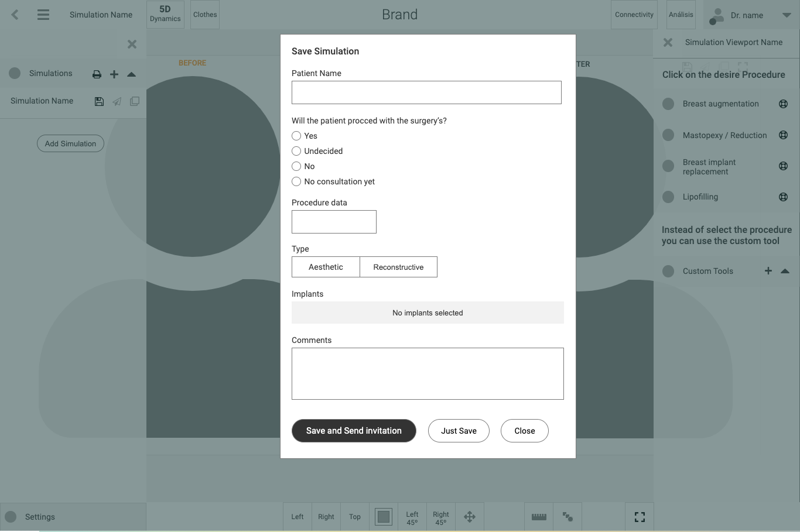The width and height of the screenshot is (800, 532).
Task: Open the Dr. name dropdown
Action: pos(787,15)
